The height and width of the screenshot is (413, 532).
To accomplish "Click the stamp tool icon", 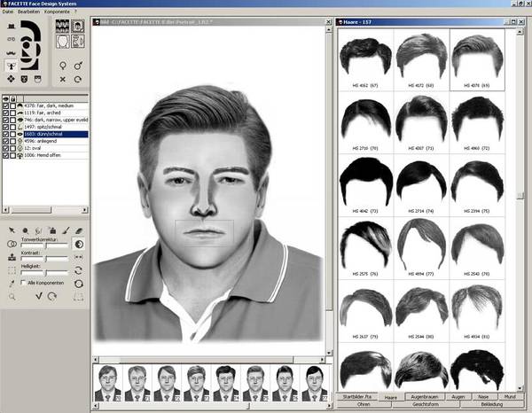I will tap(10, 257).
